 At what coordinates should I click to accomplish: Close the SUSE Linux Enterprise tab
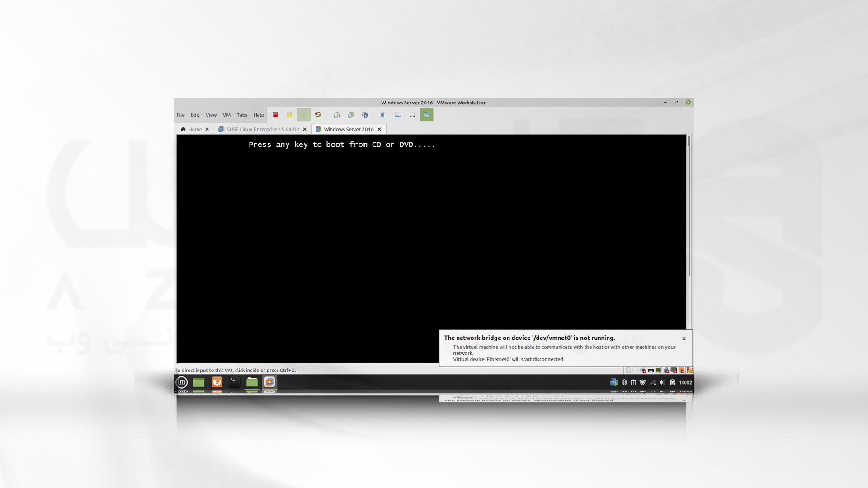coord(305,129)
